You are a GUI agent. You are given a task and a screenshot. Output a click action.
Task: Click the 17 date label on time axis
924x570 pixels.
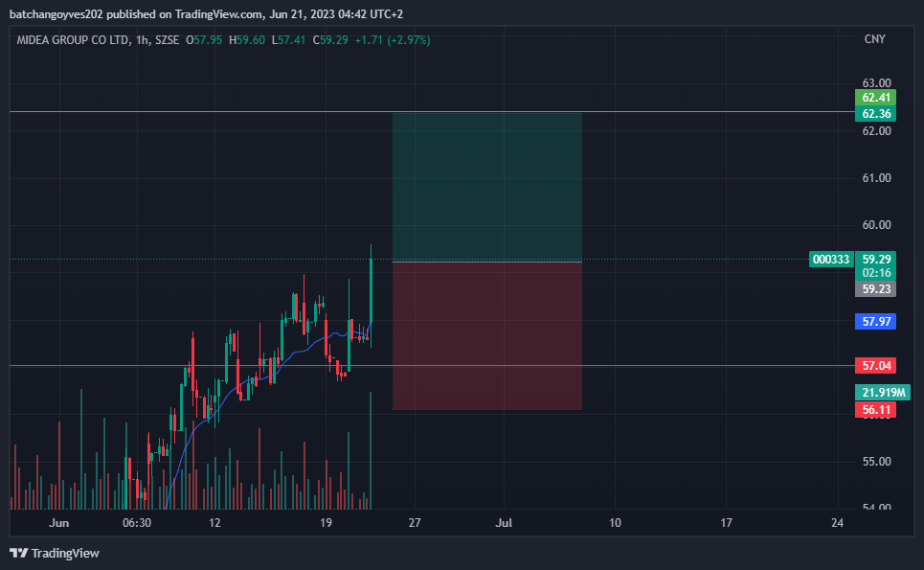pos(726,523)
